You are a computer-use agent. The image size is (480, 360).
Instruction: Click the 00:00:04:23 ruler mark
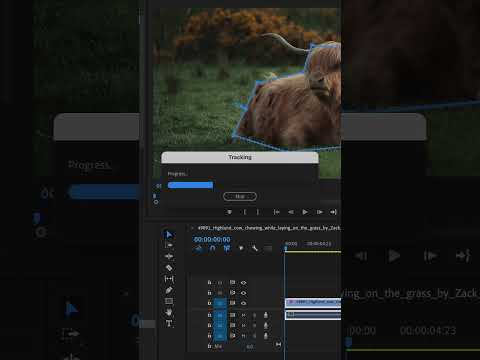coord(319,244)
